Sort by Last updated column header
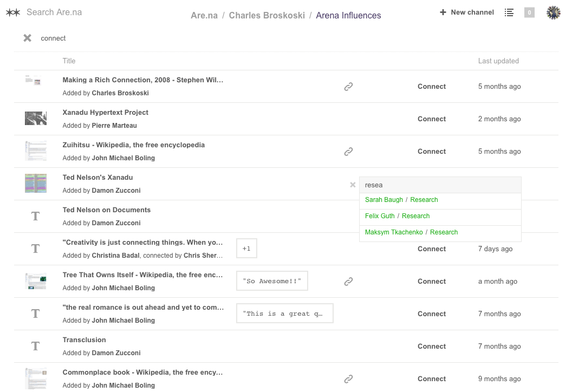Image resolution: width=572 pixels, height=392 pixels. pyautogui.click(x=498, y=61)
